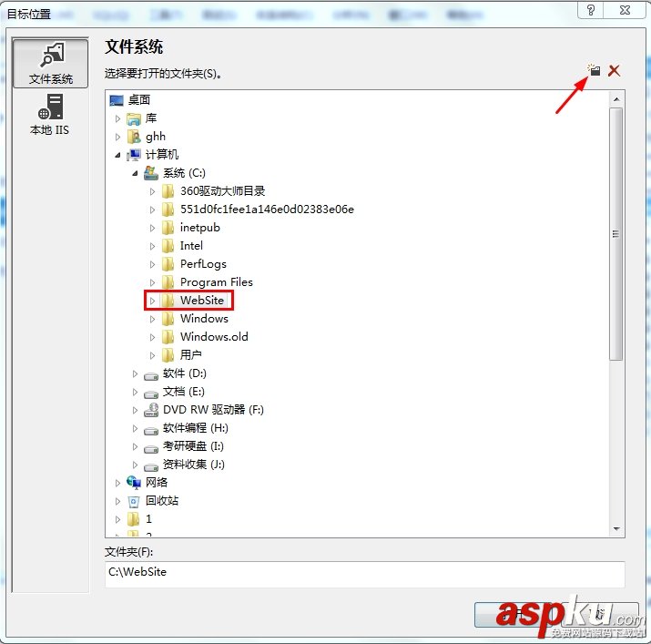Collapse the 计算机 tree node

tap(117, 155)
